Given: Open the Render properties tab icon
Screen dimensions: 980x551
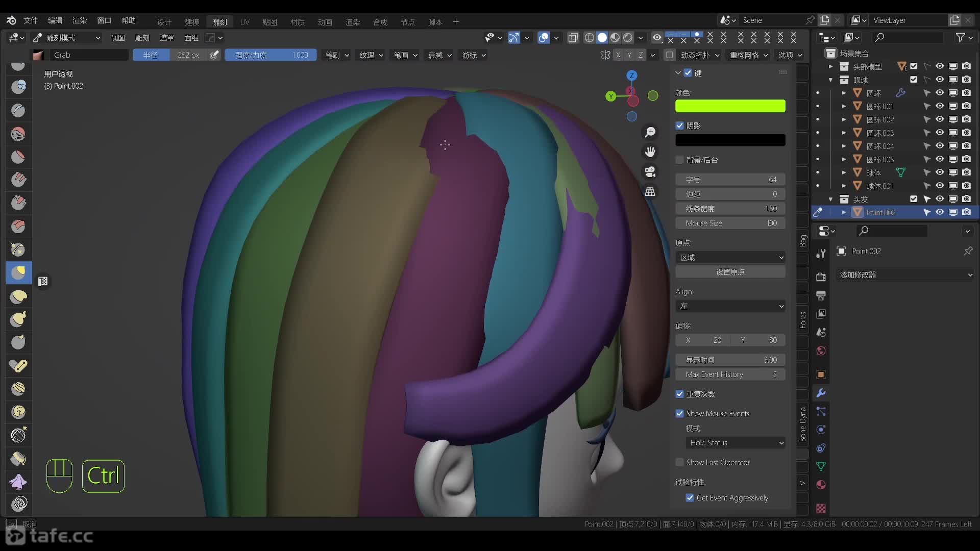Looking at the screenshot, I should pyautogui.click(x=821, y=277).
